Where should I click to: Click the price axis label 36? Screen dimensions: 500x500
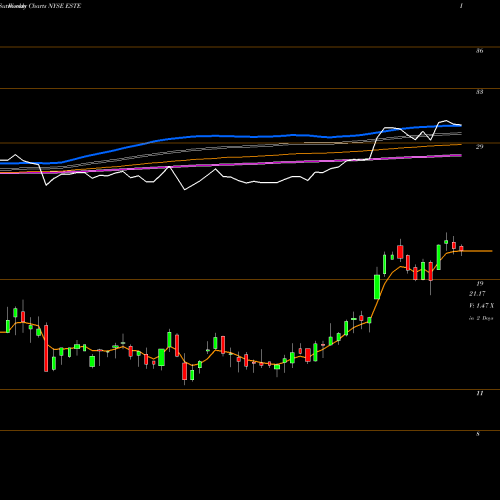click(x=479, y=51)
